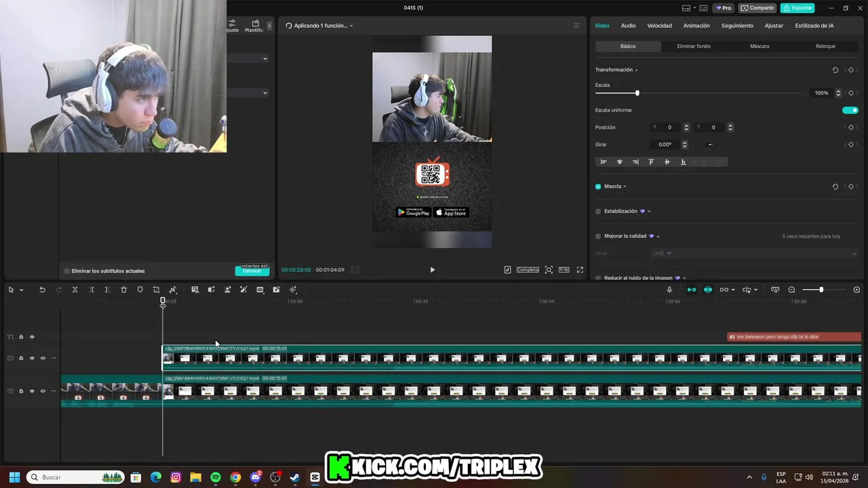The image size is (868, 488).
Task: Lock the subtitle text track
Action: (x=21, y=337)
